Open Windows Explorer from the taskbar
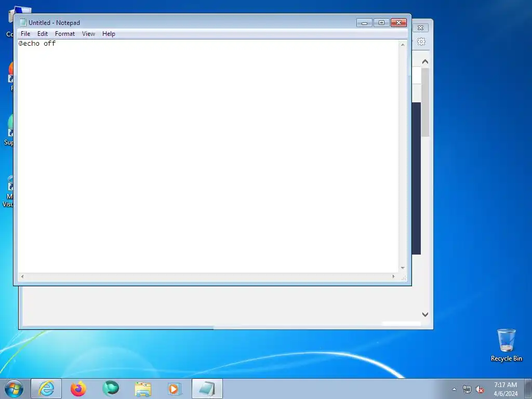The height and width of the screenshot is (399, 532). tap(143, 389)
